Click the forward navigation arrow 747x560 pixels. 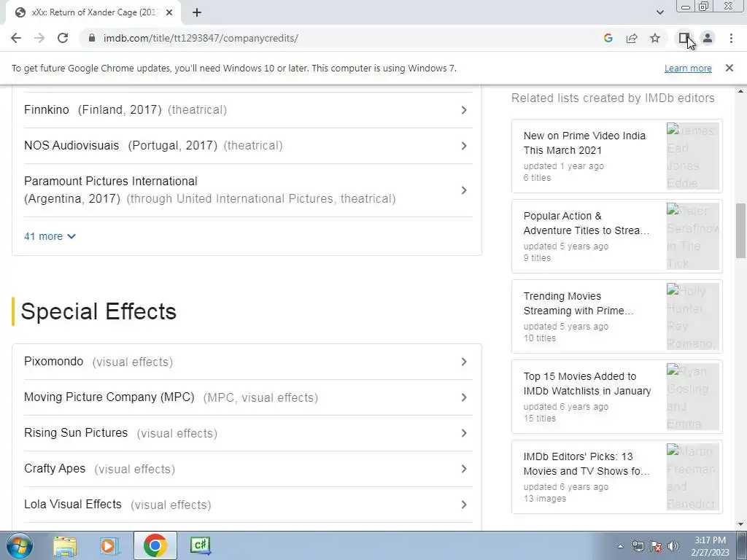point(39,38)
